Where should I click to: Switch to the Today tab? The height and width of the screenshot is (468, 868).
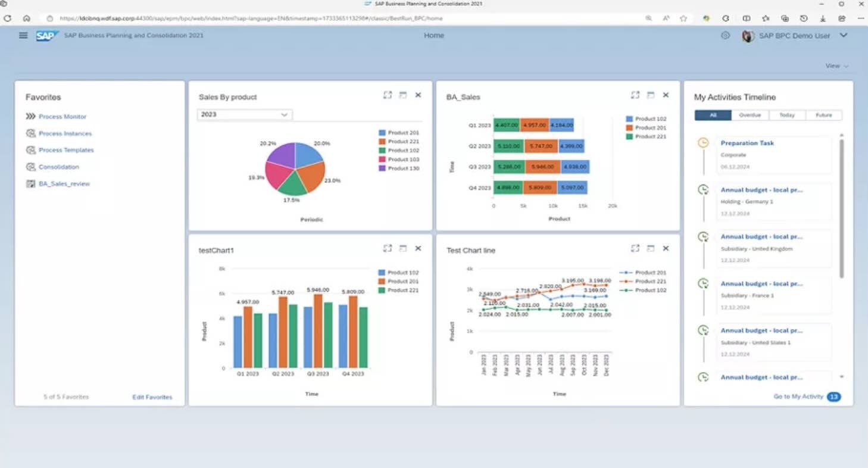(x=787, y=115)
